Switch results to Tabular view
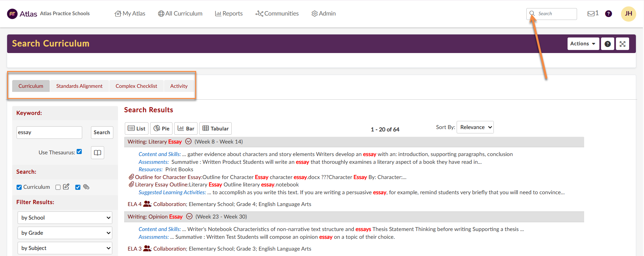 [x=215, y=129]
